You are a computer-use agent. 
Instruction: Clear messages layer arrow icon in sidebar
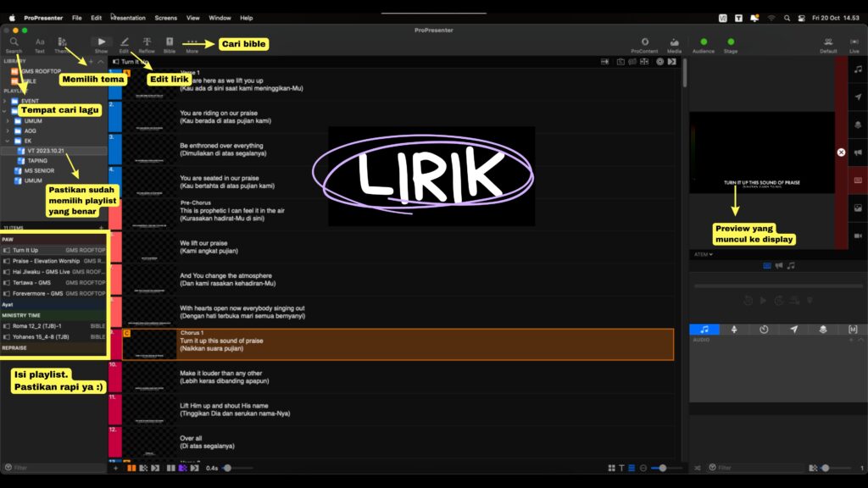858,97
